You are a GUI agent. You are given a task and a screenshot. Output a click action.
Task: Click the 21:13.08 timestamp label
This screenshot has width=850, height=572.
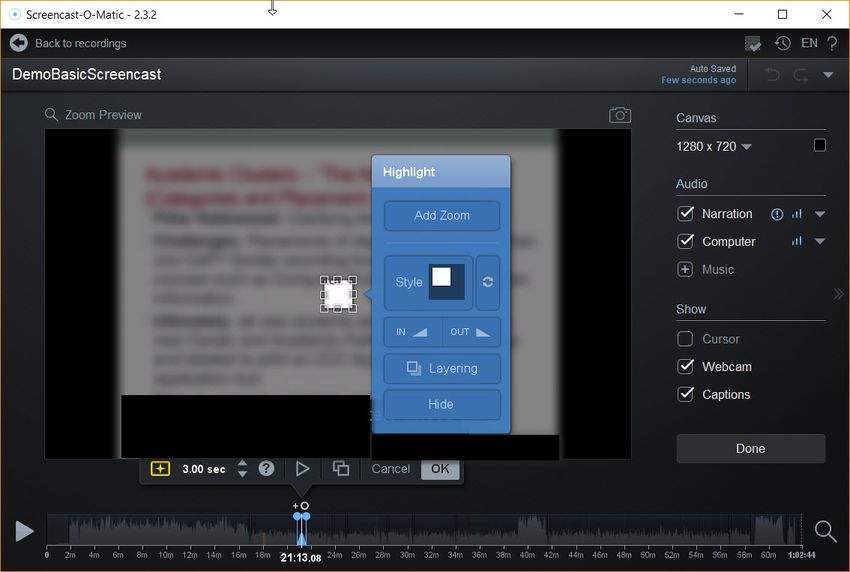coord(301,557)
